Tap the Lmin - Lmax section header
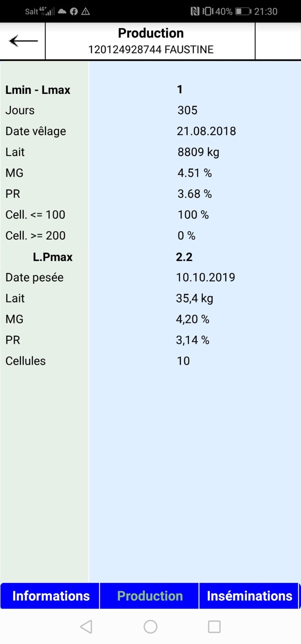 click(38, 90)
